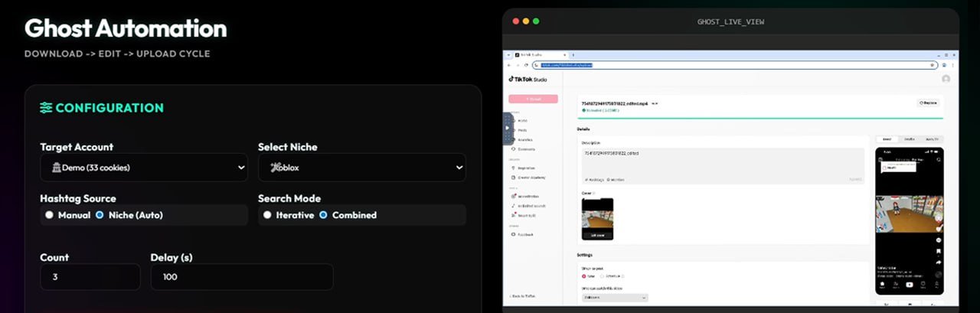This screenshot has width=980, height=313.
Task: Click the green upload progress bar
Action: [759, 119]
